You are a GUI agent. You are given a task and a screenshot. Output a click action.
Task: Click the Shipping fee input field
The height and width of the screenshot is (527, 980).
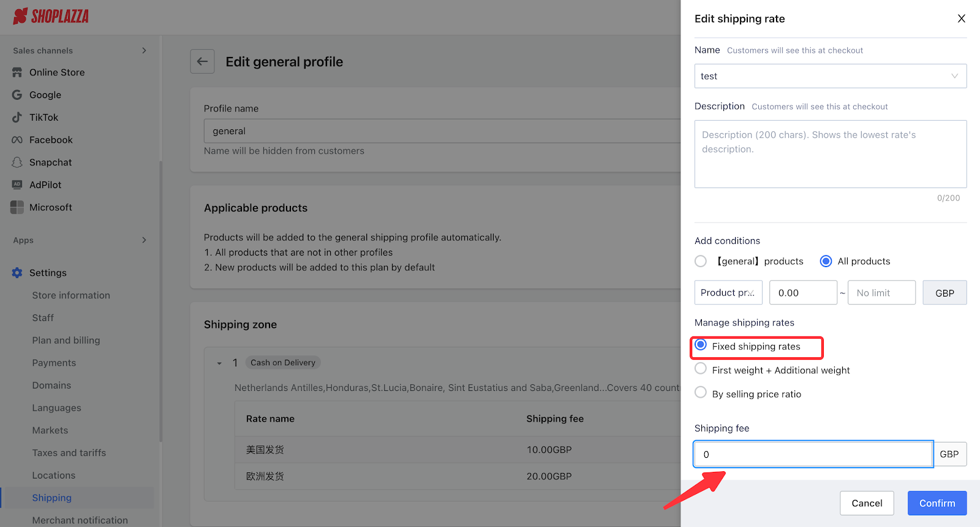pos(813,454)
